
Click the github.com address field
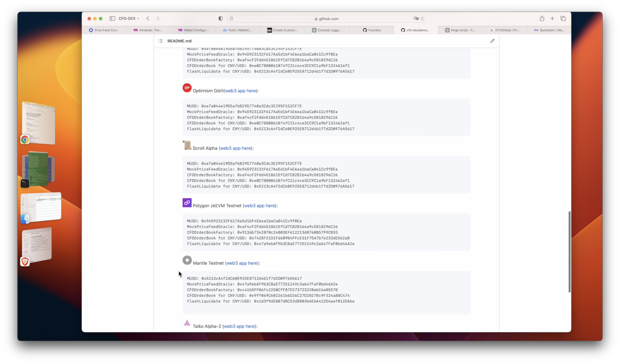326,18
